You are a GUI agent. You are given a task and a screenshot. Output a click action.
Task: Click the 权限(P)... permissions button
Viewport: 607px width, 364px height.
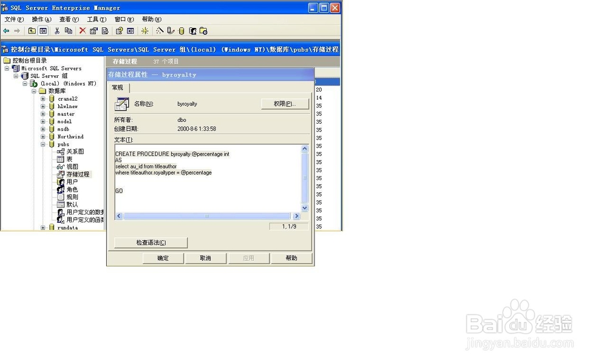click(285, 104)
